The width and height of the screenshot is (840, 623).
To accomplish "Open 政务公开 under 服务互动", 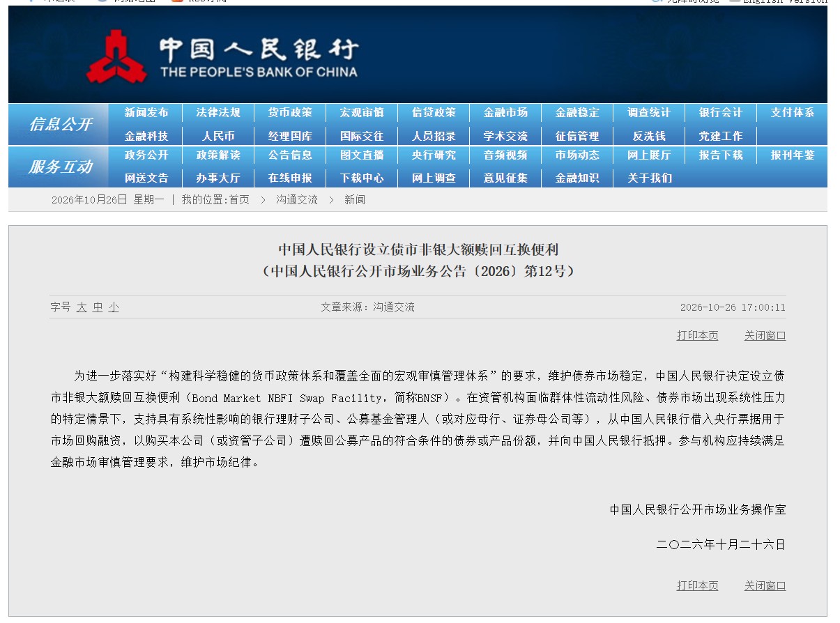I will [146, 155].
